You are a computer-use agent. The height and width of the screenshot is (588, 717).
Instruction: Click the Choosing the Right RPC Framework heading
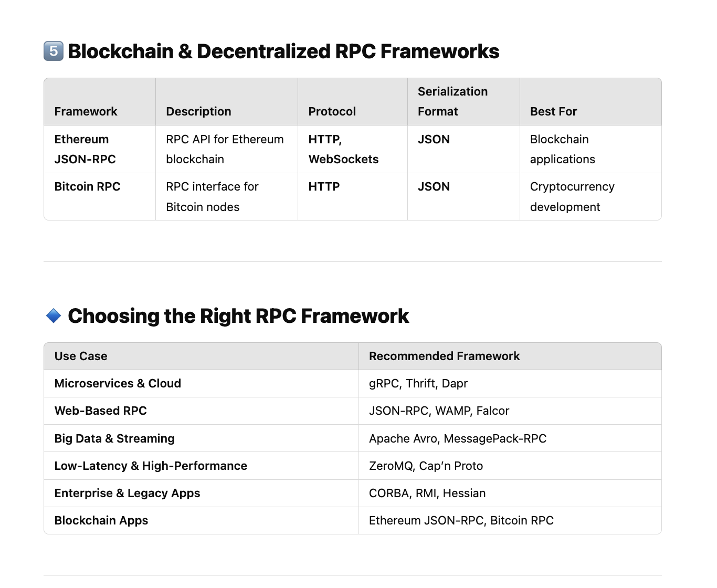(x=238, y=316)
